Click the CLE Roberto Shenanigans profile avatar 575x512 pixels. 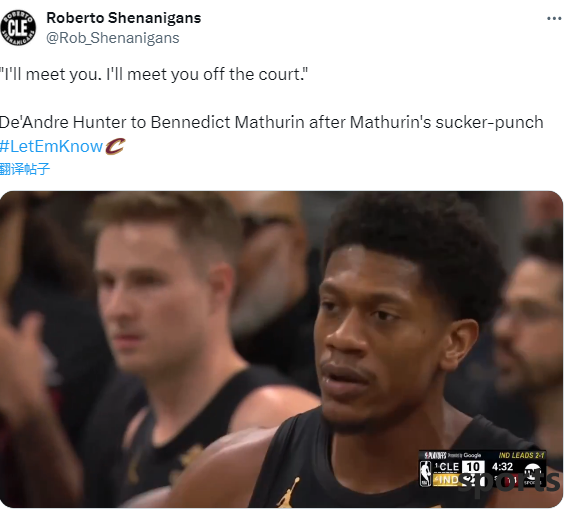[x=18, y=28]
